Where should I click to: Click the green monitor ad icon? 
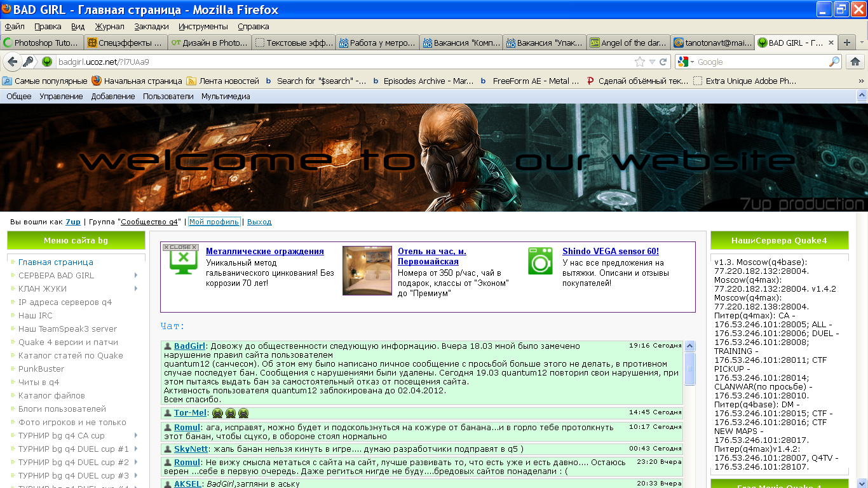coord(182,262)
